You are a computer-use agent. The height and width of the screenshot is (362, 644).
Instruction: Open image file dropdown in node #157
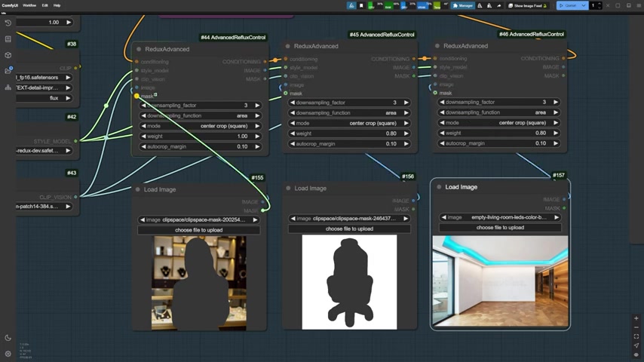(500, 217)
